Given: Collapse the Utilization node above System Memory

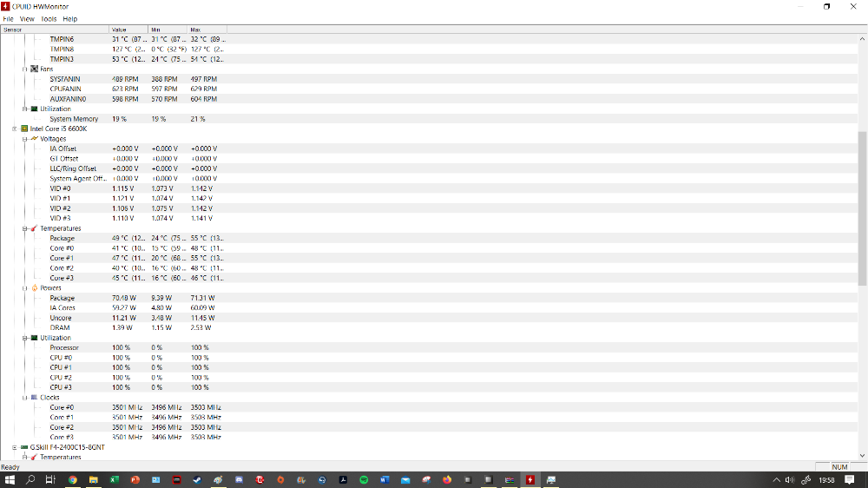Looking at the screenshot, I should (25, 109).
